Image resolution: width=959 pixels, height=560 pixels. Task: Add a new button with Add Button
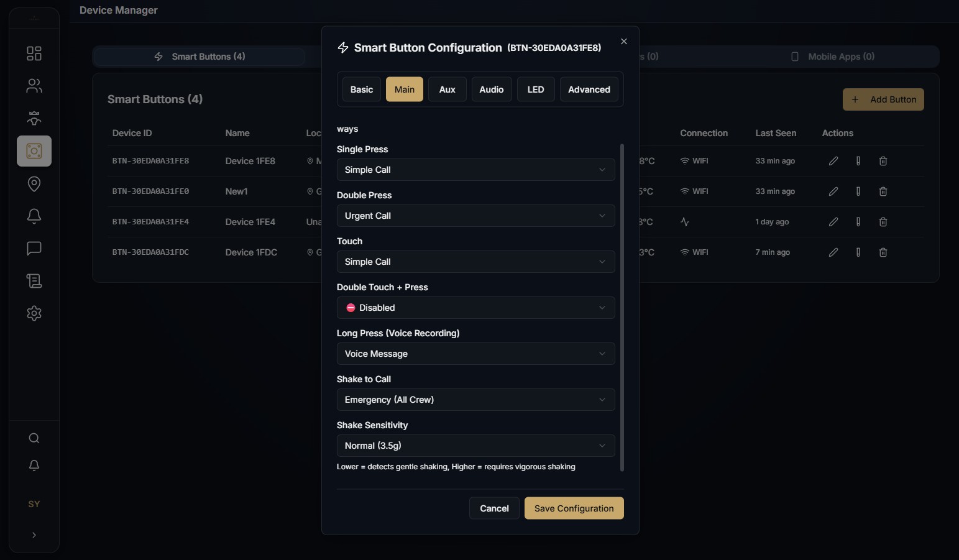(883, 99)
